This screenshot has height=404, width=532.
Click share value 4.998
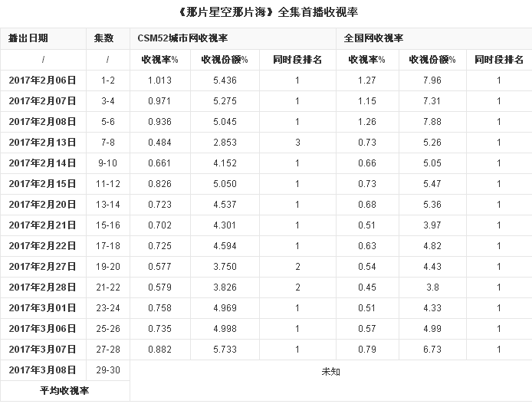[x=225, y=329]
